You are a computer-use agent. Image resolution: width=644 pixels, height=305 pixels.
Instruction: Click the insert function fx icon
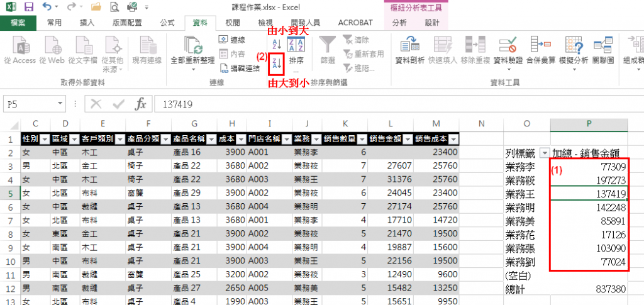(140, 104)
